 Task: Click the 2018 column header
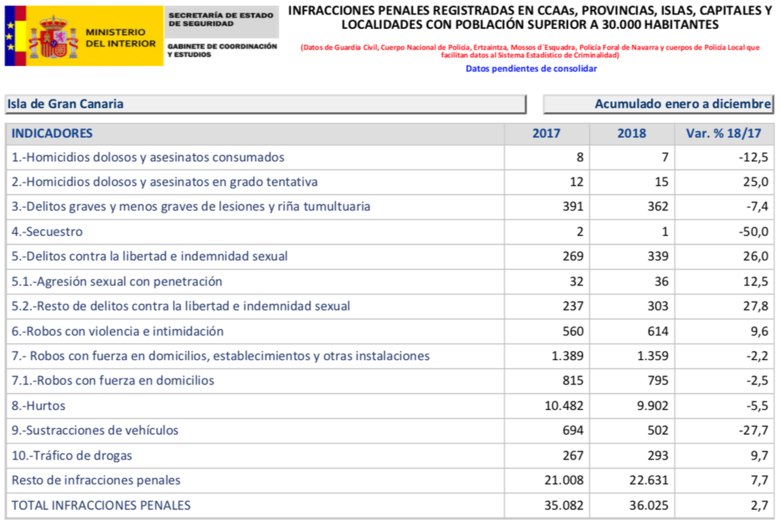(632, 133)
